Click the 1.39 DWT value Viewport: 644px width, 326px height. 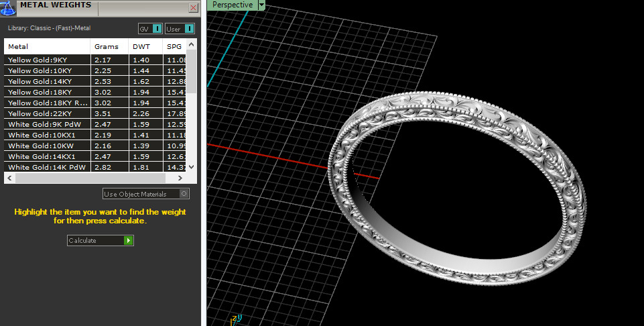click(x=141, y=146)
